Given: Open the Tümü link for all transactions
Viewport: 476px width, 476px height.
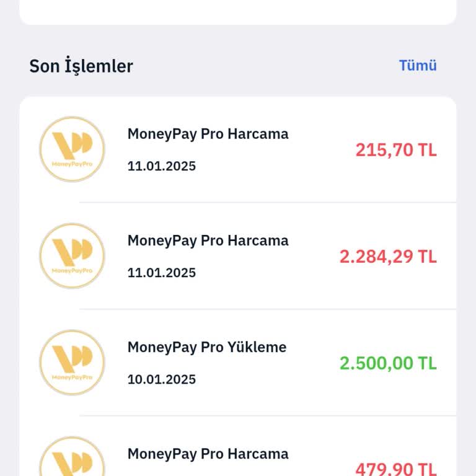Looking at the screenshot, I should click(x=418, y=66).
